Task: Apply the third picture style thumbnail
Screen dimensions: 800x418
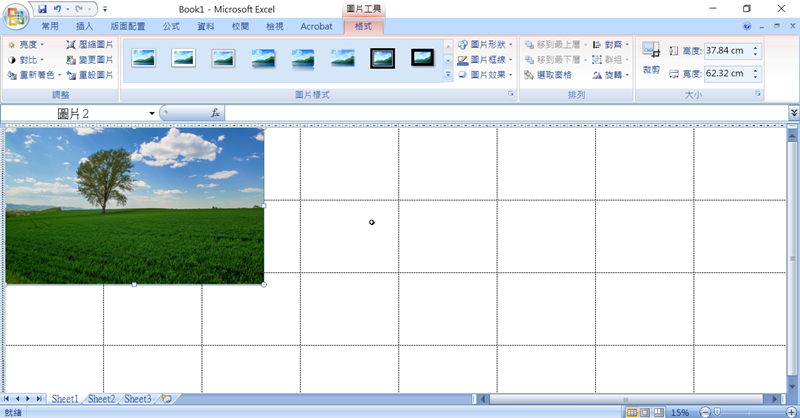Action: tap(223, 58)
